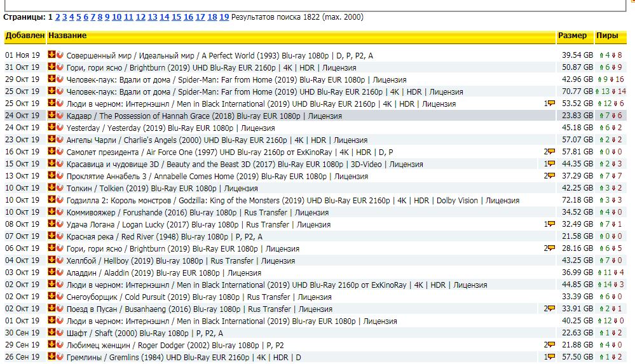Click the download arrow icon for Aladdin (2019)
Image resolution: width=635 pixels, height=364 pixels.
pyautogui.click(x=51, y=273)
